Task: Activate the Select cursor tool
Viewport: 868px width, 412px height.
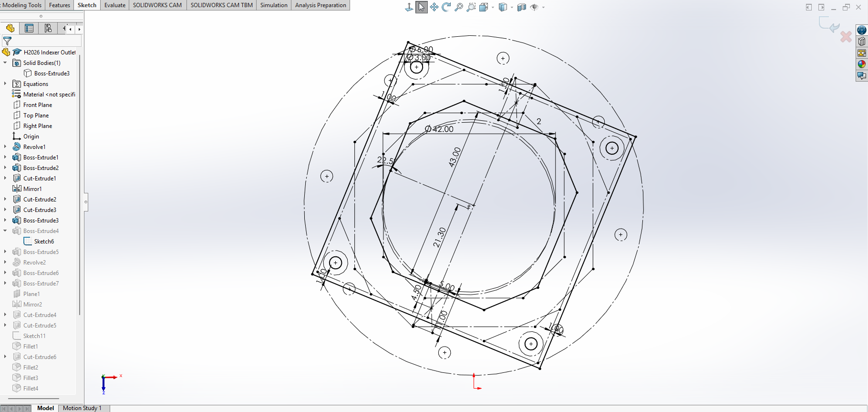Action: tap(422, 7)
